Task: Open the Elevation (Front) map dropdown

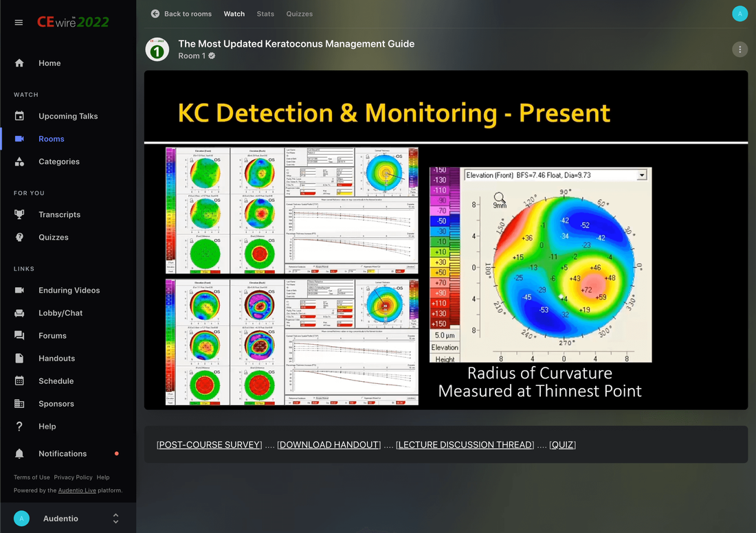Action: [x=641, y=175]
